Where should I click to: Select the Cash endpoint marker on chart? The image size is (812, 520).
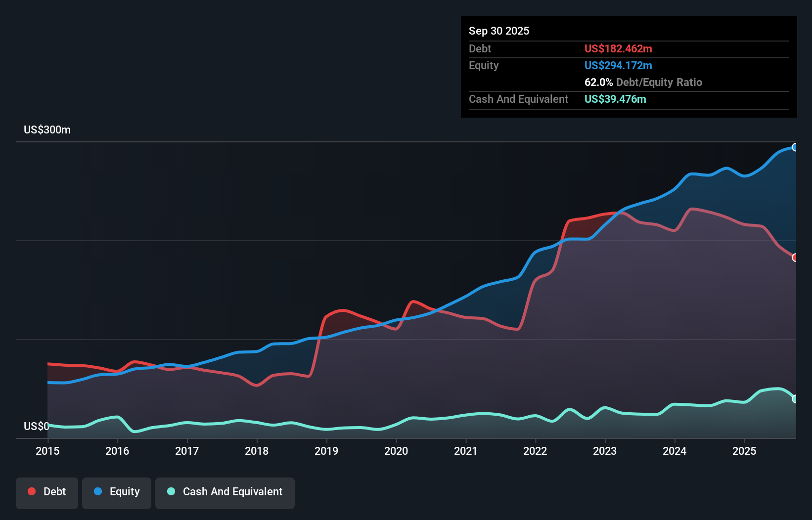click(795, 399)
